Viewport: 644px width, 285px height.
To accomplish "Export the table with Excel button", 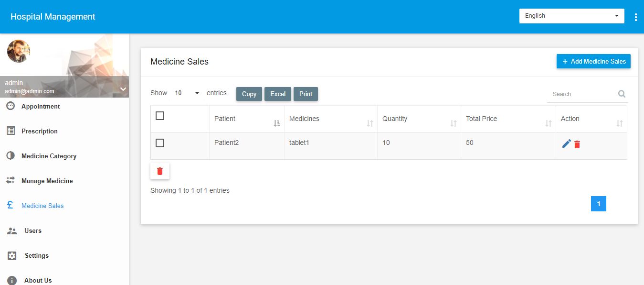I will click(278, 94).
